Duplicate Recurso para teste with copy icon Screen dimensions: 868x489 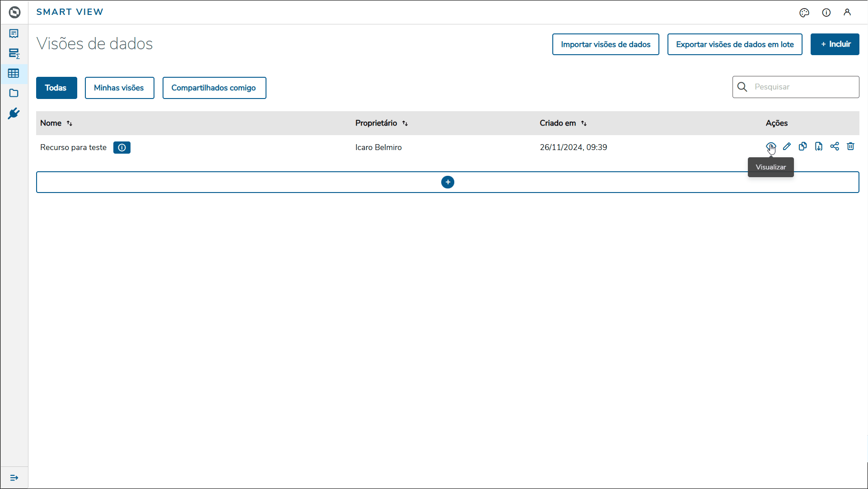(x=803, y=146)
